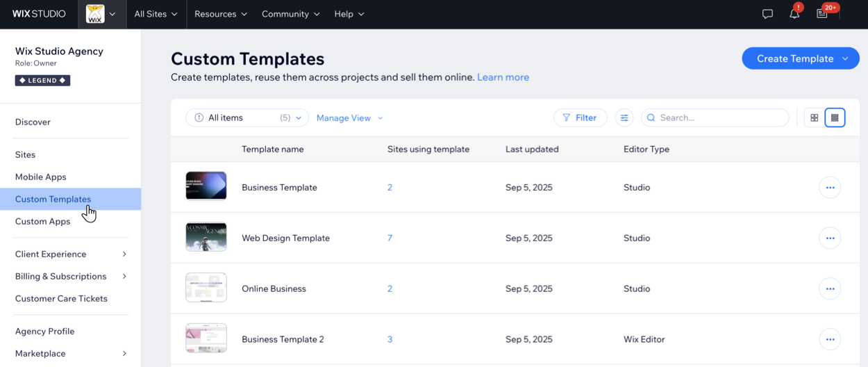This screenshot has height=367, width=868.
Task: Click the Filter button
Action: (x=580, y=118)
